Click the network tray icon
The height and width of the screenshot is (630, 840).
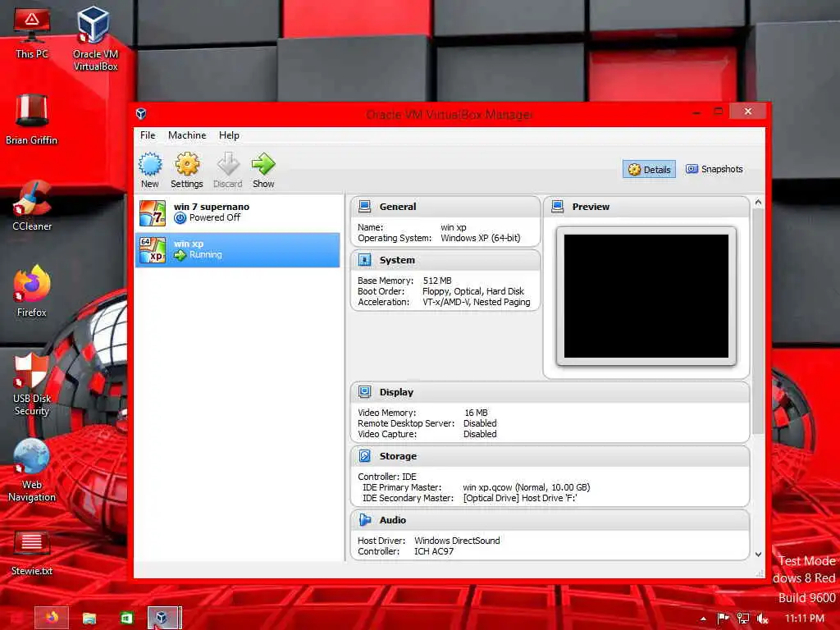click(x=742, y=619)
